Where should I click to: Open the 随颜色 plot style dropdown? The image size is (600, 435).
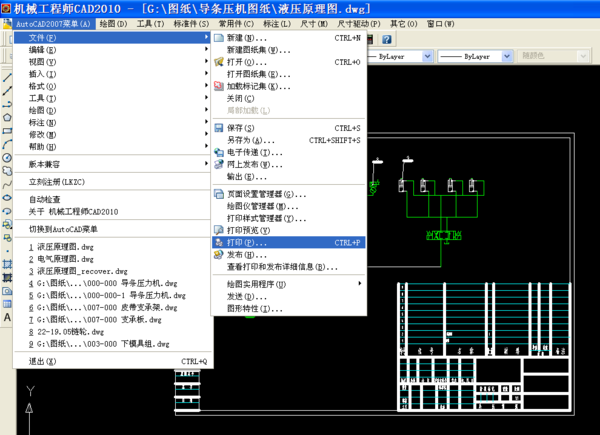click(x=583, y=56)
